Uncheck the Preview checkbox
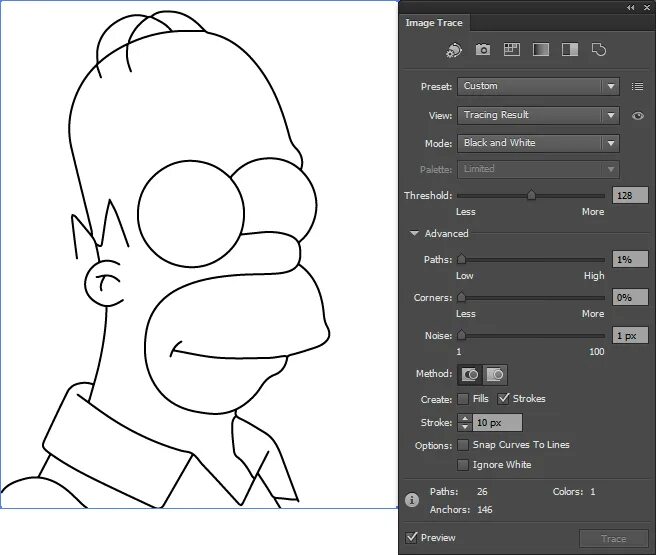 [x=411, y=537]
